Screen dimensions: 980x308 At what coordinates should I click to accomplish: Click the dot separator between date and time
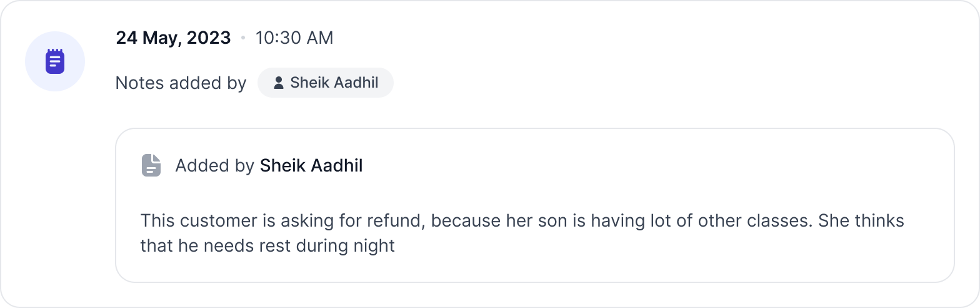243,38
